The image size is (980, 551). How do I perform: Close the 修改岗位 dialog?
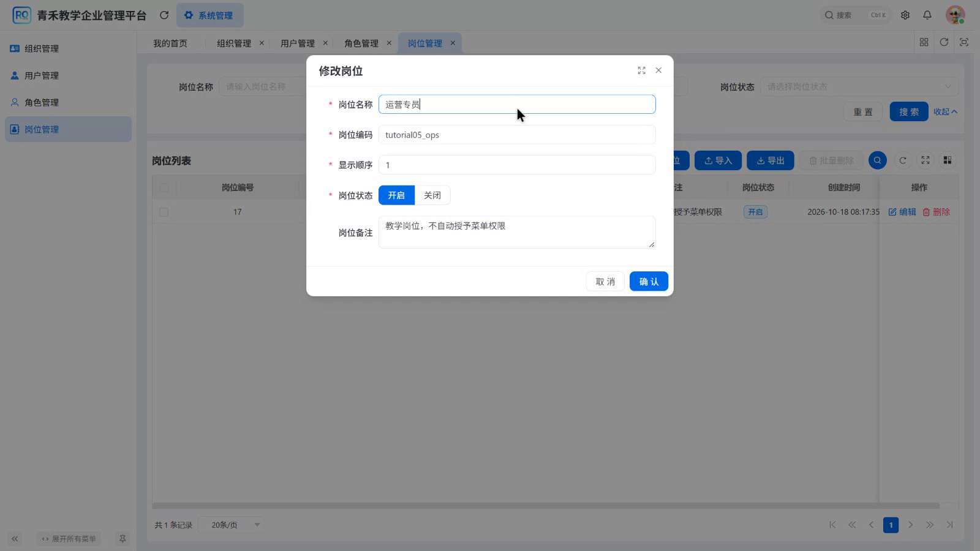[x=658, y=70]
